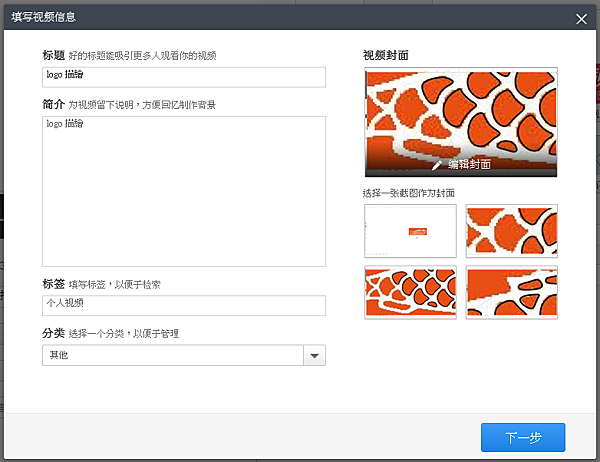Choose the bottom-left orange pattern thumbnail
600x462 pixels.
410,292
